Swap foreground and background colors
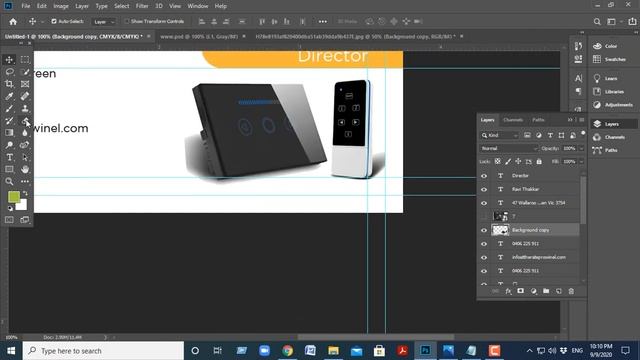Image resolution: width=640 pixels, height=360 pixels. 25,193
